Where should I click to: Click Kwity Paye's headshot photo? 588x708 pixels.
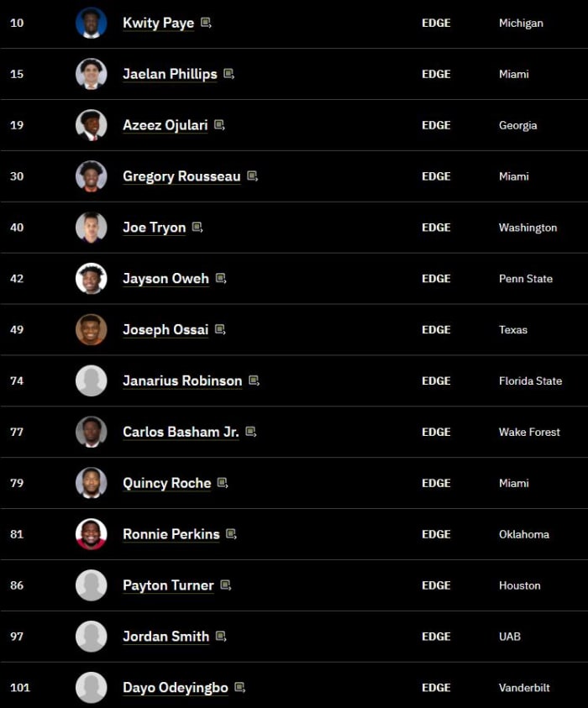[91, 23]
